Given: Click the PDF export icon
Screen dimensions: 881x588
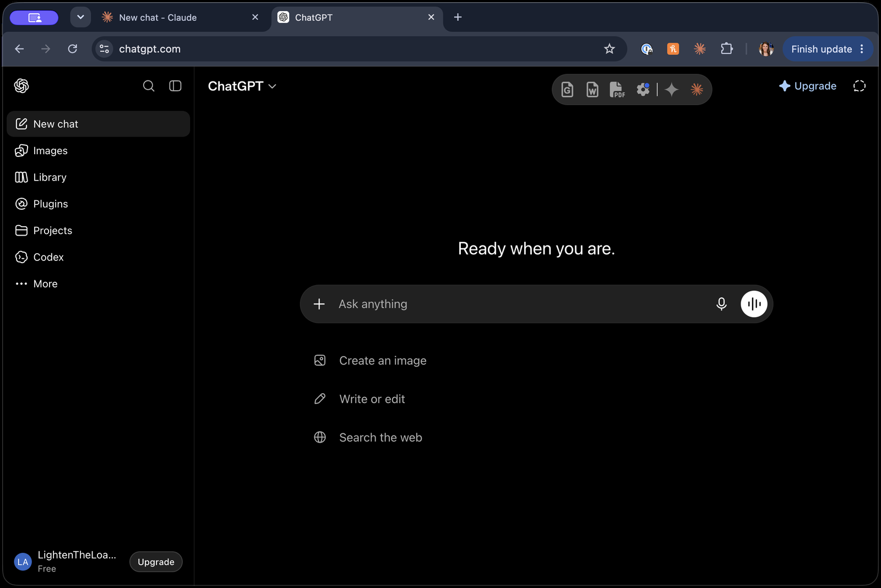Looking at the screenshot, I should (x=617, y=89).
